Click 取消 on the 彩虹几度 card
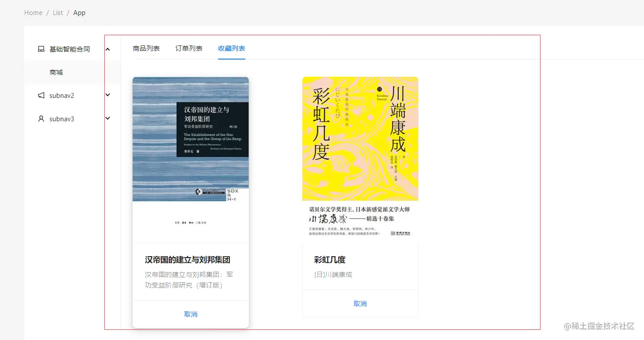Image resolution: width=644 pixels, height=340 pixels. coord(360,304)
